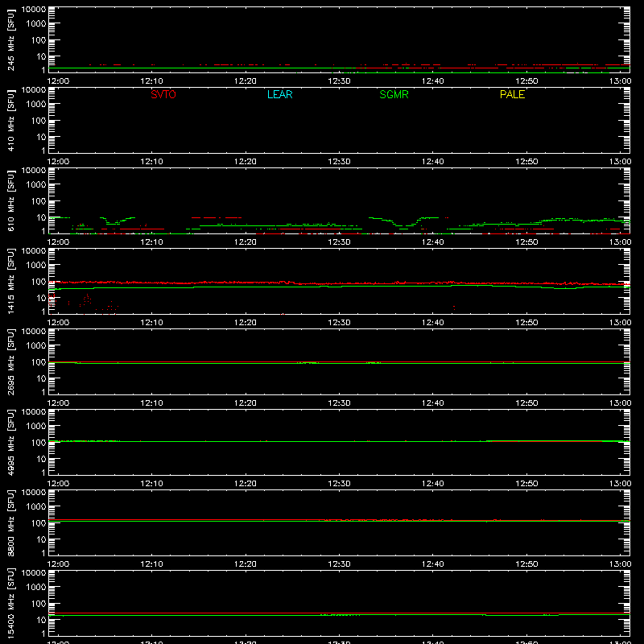Click 13:00 time label of the 8800 MHz plot
644x644 pixels.
620,564
